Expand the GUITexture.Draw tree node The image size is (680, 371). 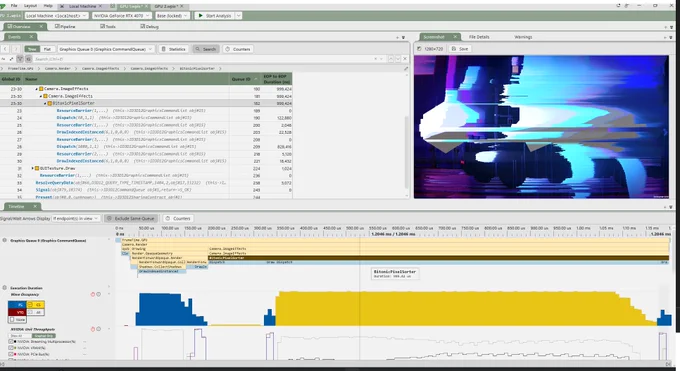pyautogui.click(x=33, y=168)
